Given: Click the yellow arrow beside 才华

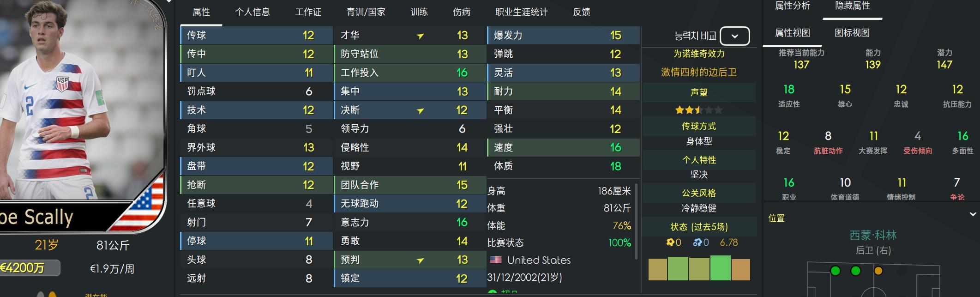Looking at the screenshot, I should [x=420, y=36].
